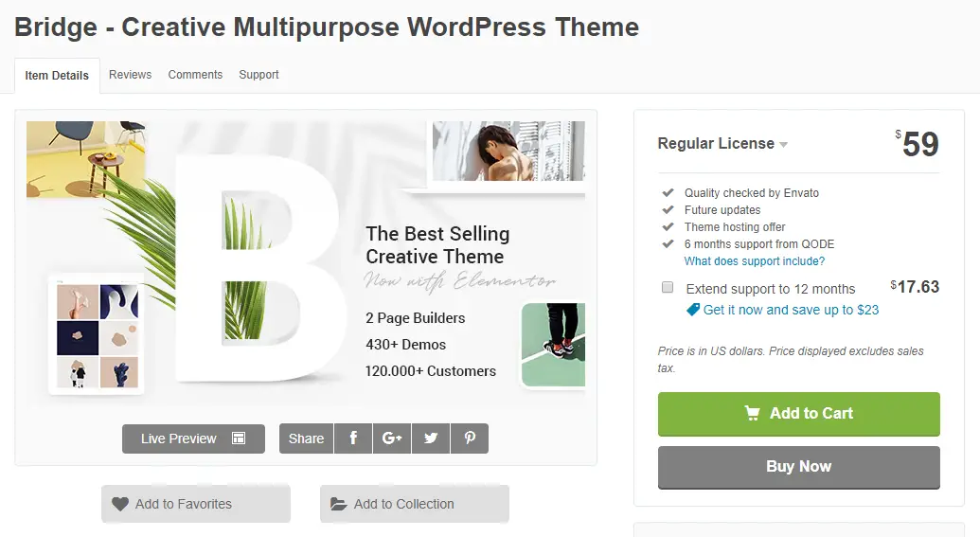Click Extend support to 12 months label
The width and height of the screenshot is (980, 537).
tap(771, 289)
